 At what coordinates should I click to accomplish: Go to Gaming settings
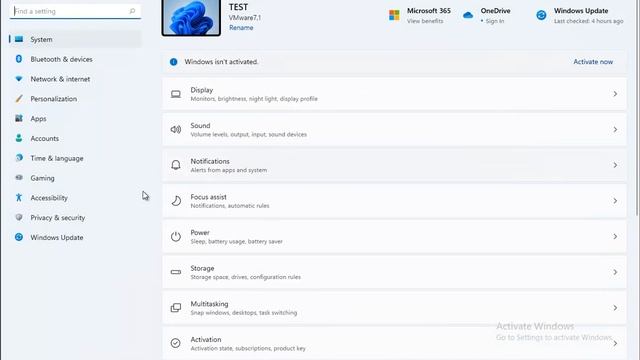point(75,178)
